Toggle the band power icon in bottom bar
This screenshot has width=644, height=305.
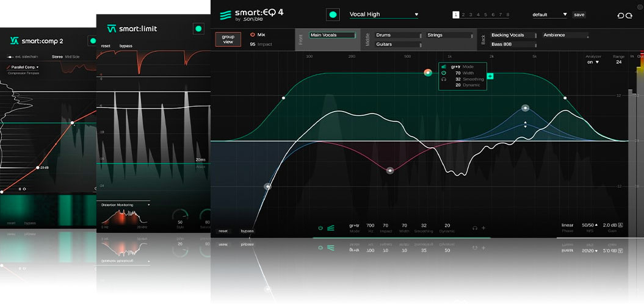[x=320, y=228]
